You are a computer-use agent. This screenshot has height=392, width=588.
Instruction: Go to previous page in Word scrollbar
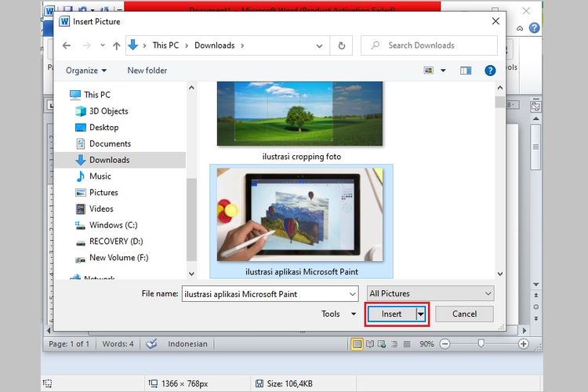coord(536,296)
